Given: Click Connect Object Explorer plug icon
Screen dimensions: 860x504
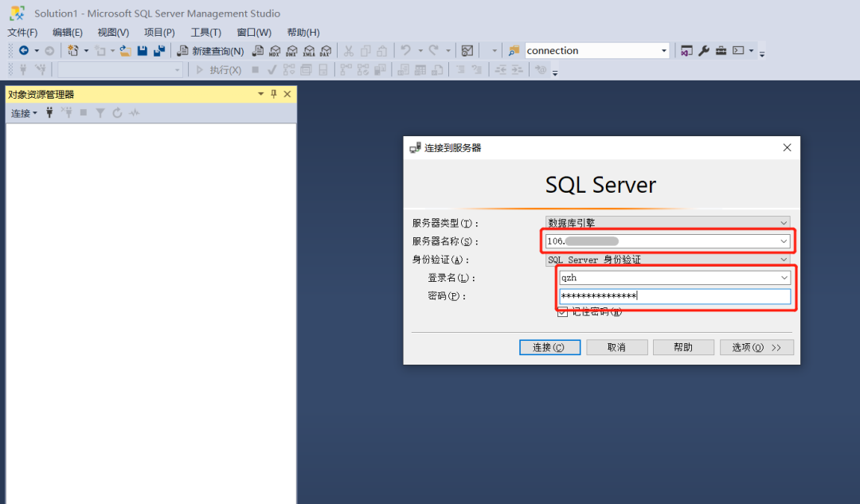Looking at the screenshot, I should pyautogui.click(x=49, y=112).
